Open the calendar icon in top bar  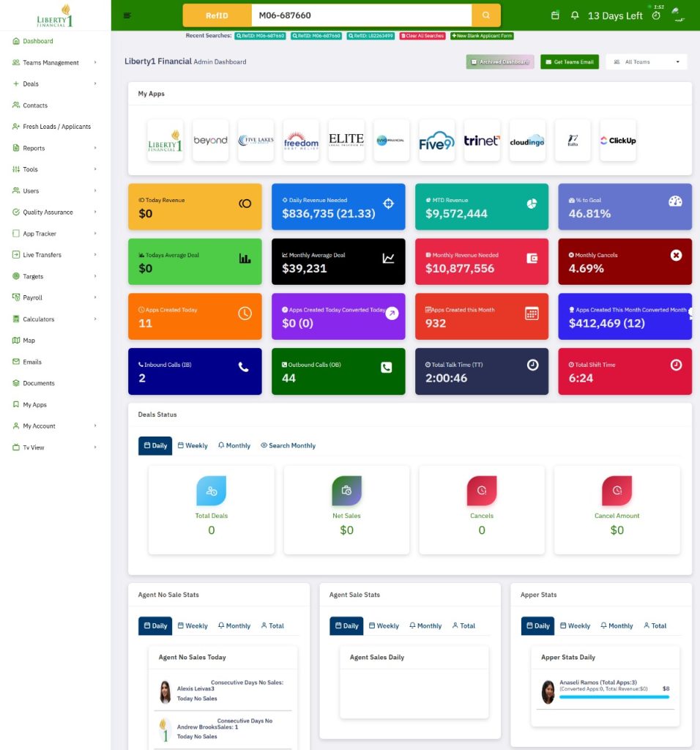(x=555, y=15)
